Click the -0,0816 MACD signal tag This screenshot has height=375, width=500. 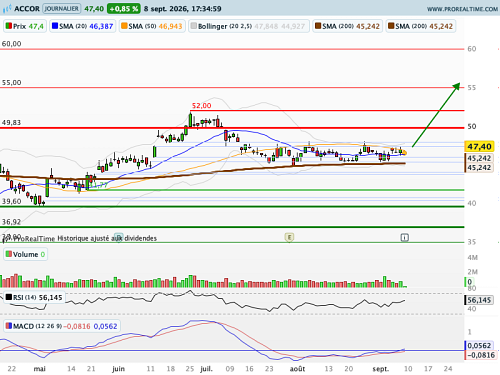[x=480, y=355]
